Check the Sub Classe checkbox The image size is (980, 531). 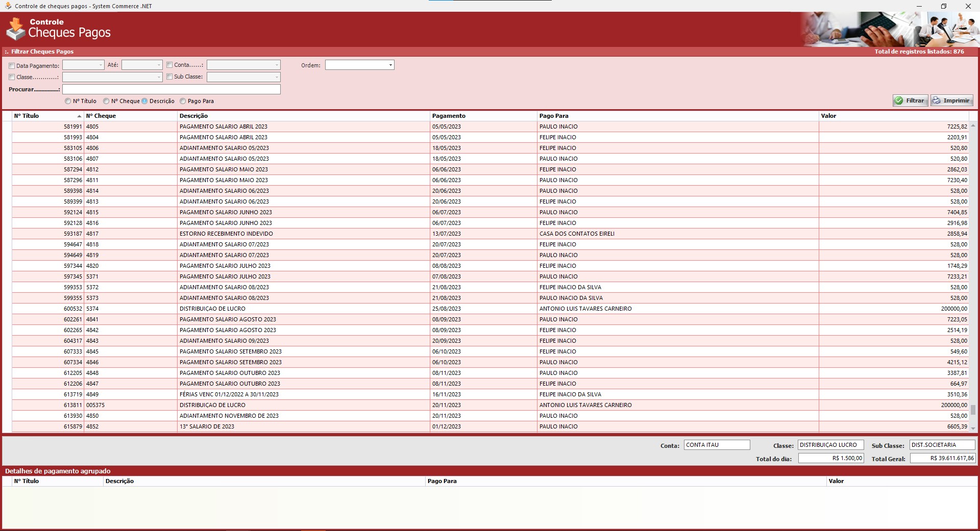click(x=169, y=77)
